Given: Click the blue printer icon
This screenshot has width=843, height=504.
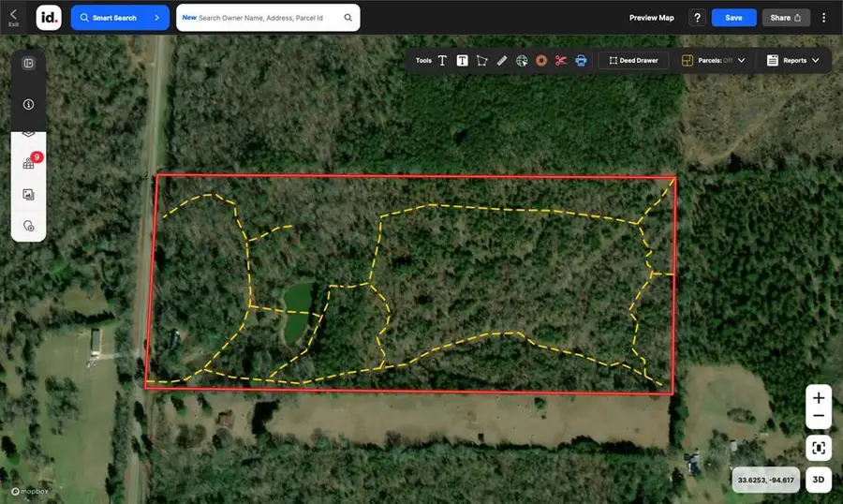Looking at the screenshot, I should pyautogui.click(x=581, y=61).
